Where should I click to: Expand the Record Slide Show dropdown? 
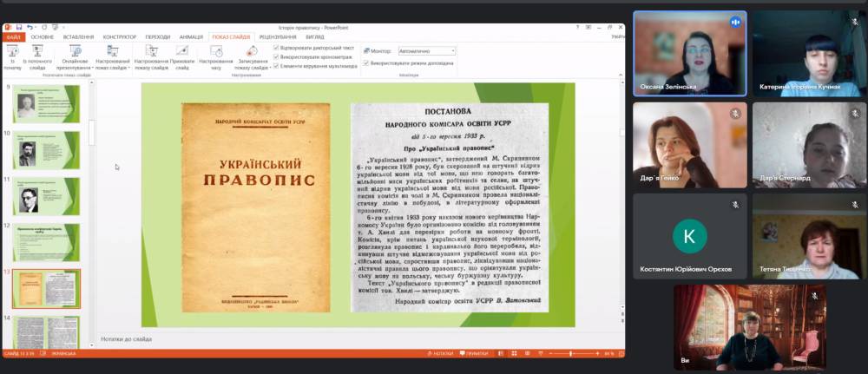[x=251, y=68]
